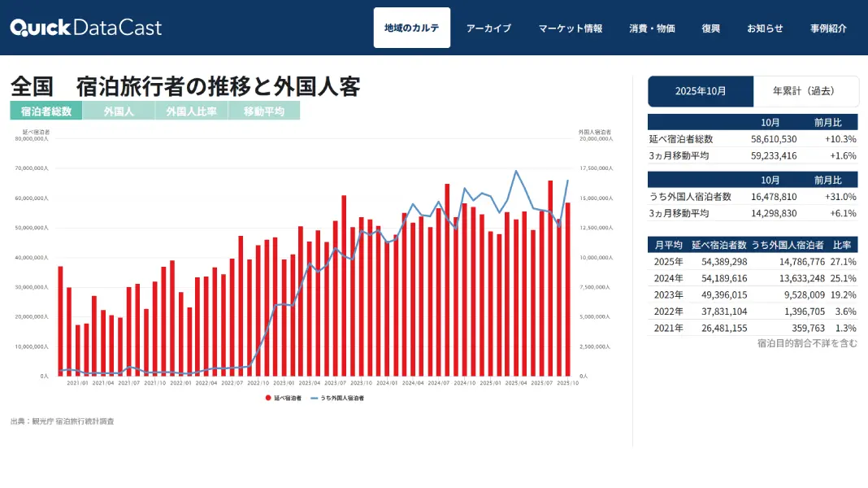Click the 80,000,000人 left axis label
The height and width of the screenshot is (488, 868).
pos(32,139)
